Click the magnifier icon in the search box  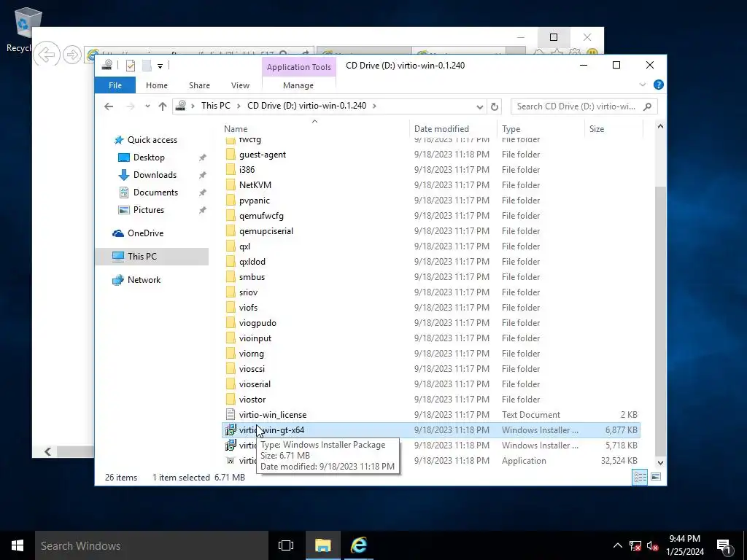pyautogui.click(x=648, y=106)
